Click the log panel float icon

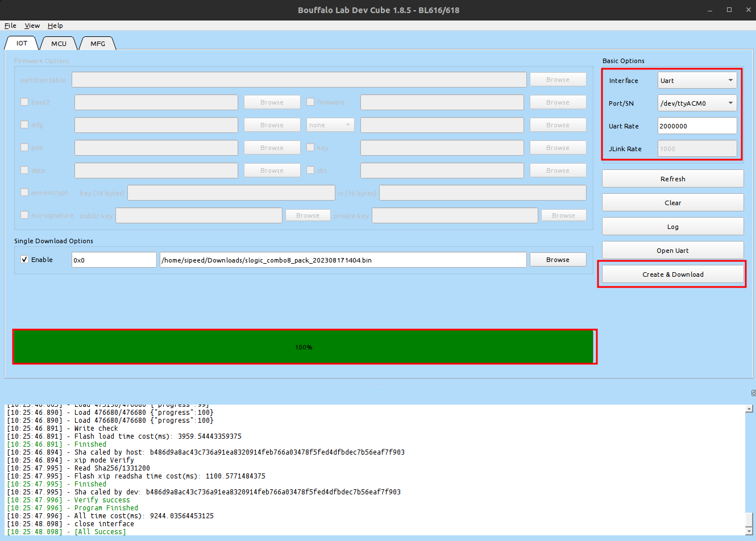pos(753,393)
